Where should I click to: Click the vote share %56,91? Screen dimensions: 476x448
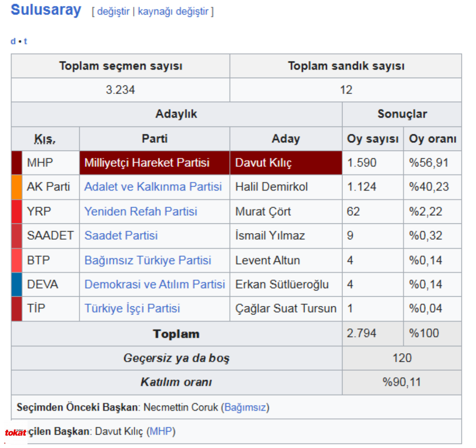[429, 162]
